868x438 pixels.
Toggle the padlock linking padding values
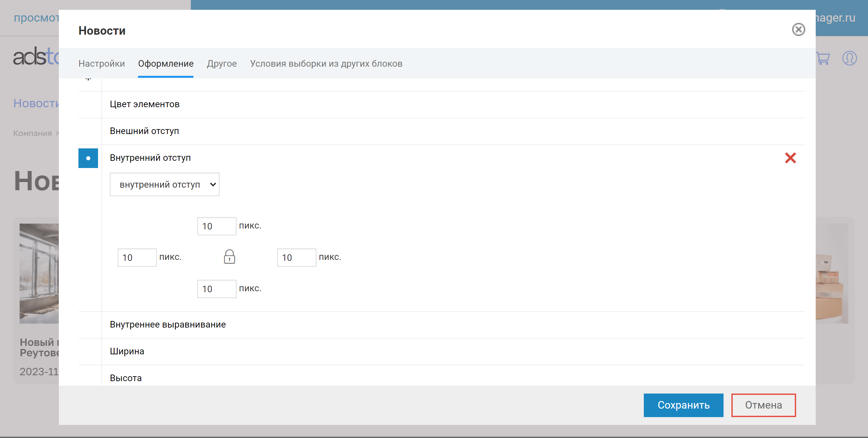(x=229, y=257)
